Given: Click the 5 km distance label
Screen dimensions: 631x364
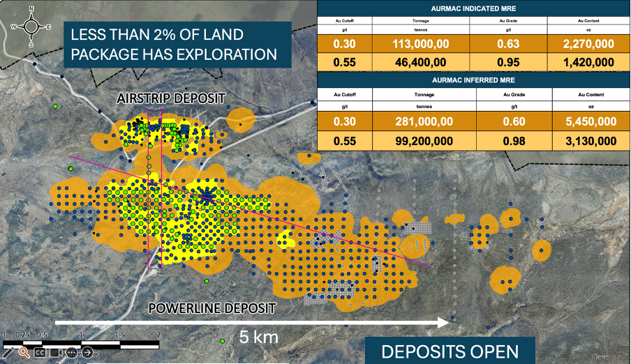Looking at the screenshot, I should point(259,338).
